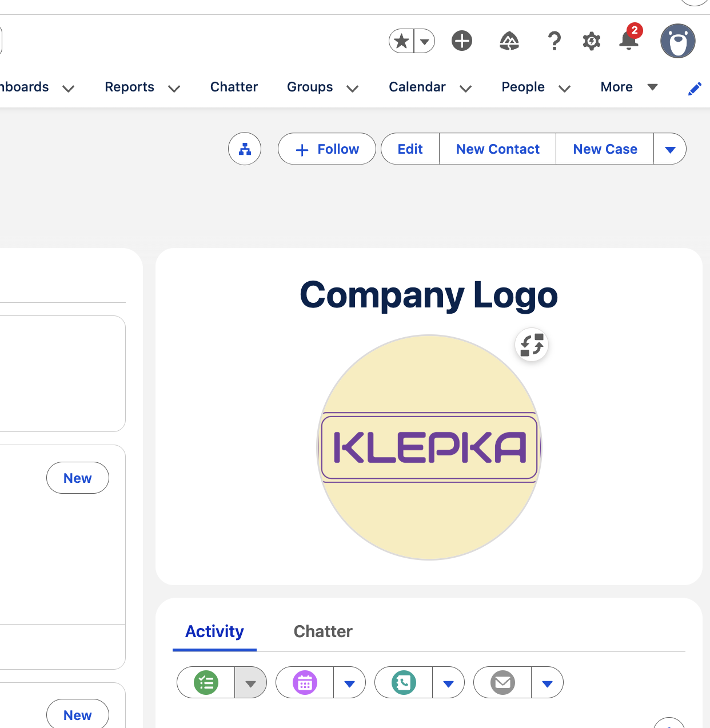Click the favorites star icon

coord(402,41)
